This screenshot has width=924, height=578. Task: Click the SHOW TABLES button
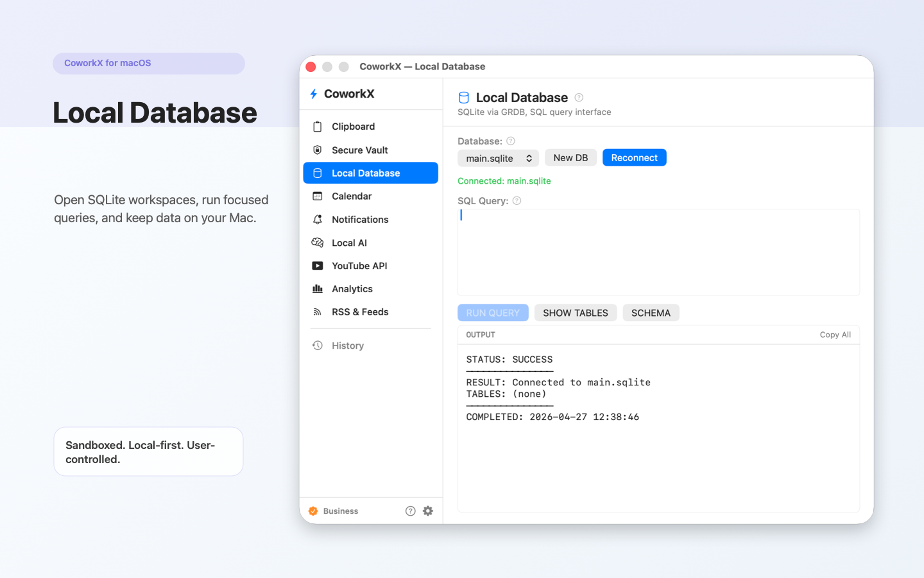coord(576,313)
